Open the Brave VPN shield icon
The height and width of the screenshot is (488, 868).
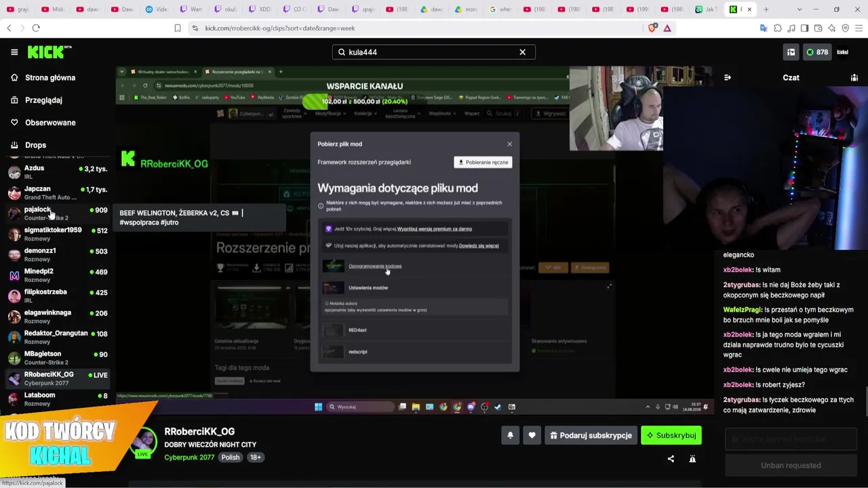[846, 28]
